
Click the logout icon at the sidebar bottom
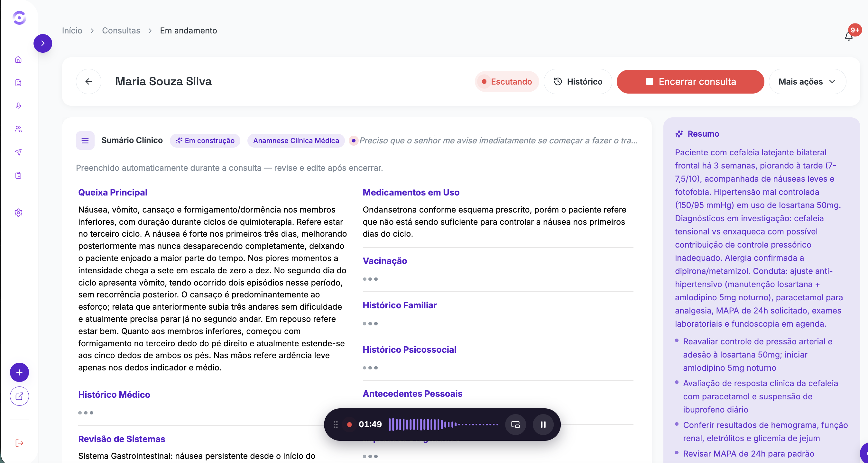pos(19,443)
